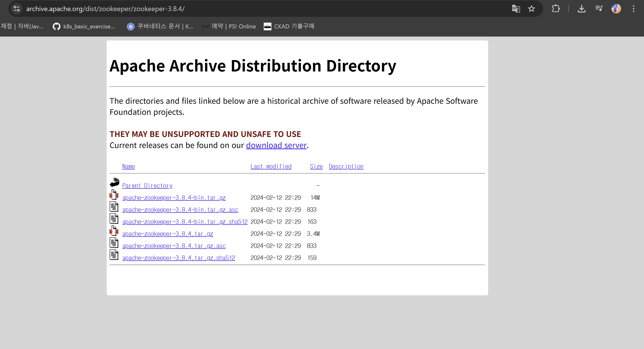Click archive icon for 3.8.4-bin.tar.gz
644x349 pixels.
114,194
